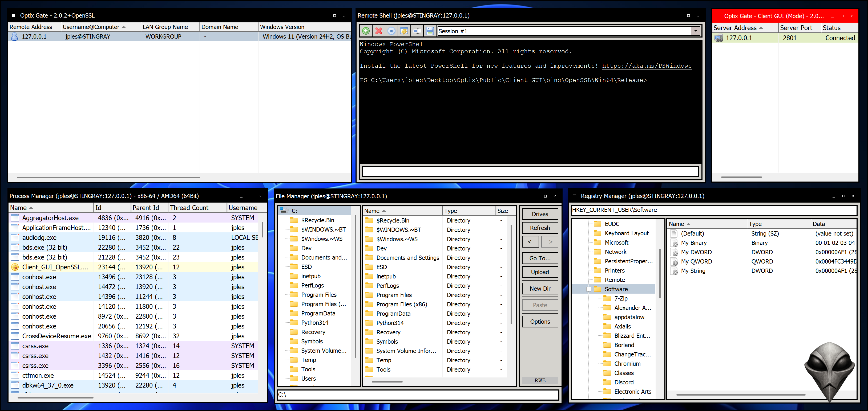Click the text cursor rename icon in Remote Shell

[x=417, y=31]
